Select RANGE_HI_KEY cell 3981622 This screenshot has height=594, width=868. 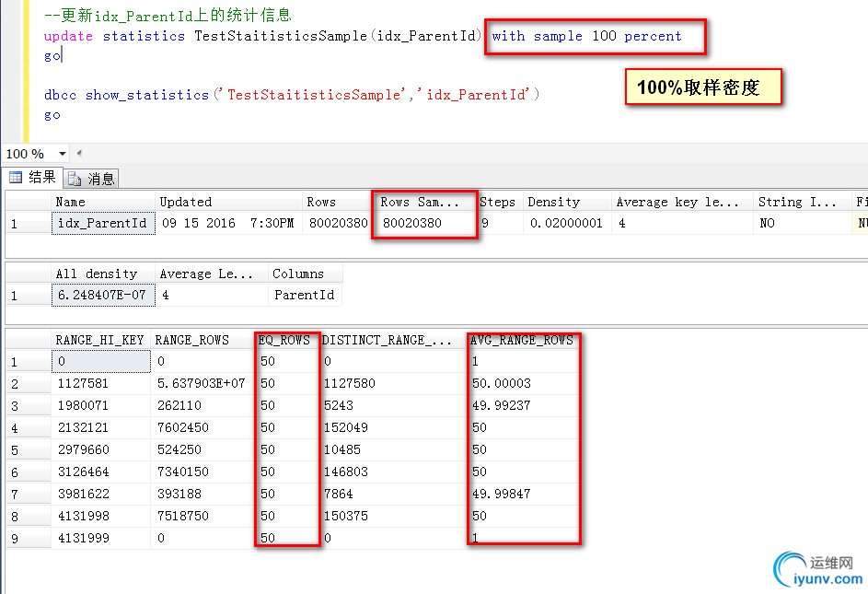pyautogui.click(x=100, y=495)
